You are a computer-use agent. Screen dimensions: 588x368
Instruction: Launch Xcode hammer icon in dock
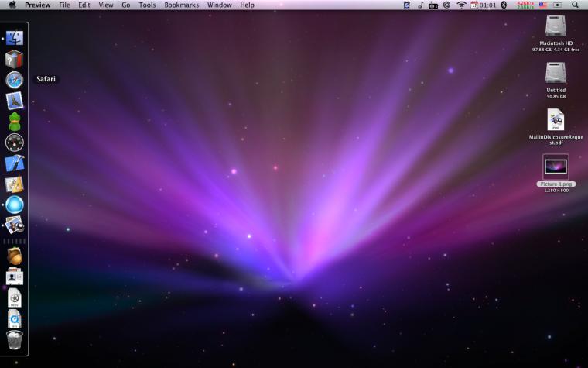pyautogui.click(x=15, y=163)
